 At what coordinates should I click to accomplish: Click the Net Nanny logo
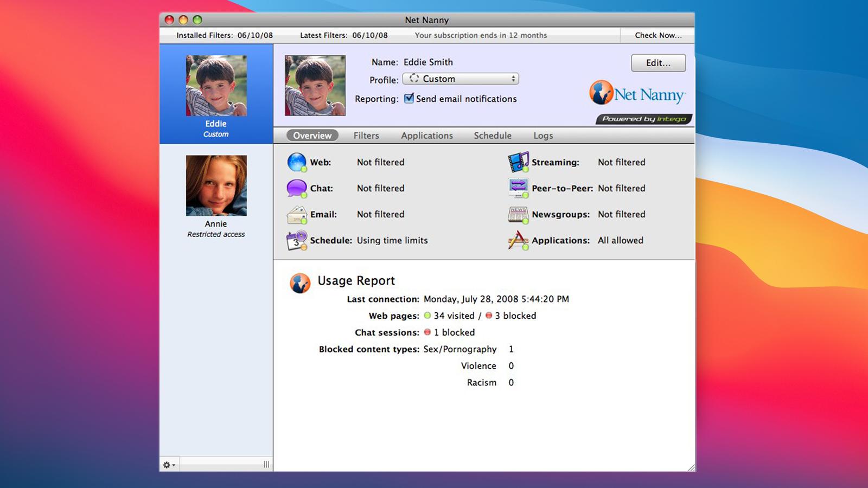637,93
